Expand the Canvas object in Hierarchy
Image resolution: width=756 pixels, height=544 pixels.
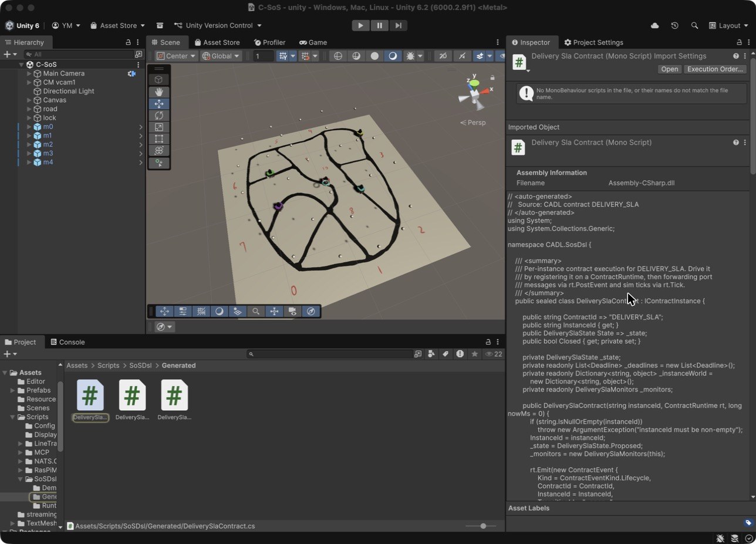(29, 100)
